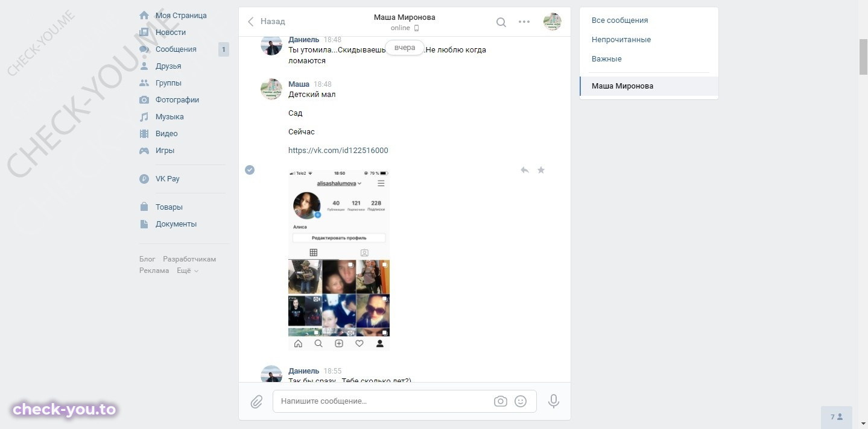The height and width of the screenshot is (429, 868).
Task: Click the Реклама footer link
Action: click(154, 271)
